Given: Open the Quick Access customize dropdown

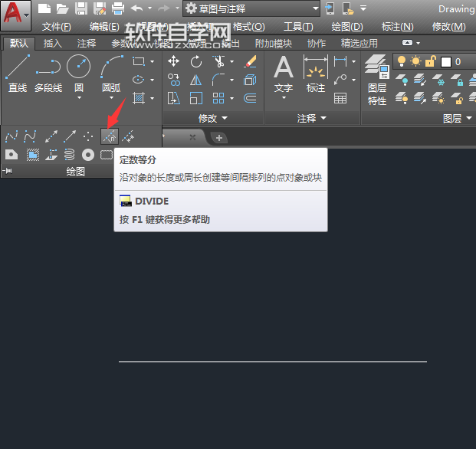Looking at the screenshot, I should pos(363,8).
